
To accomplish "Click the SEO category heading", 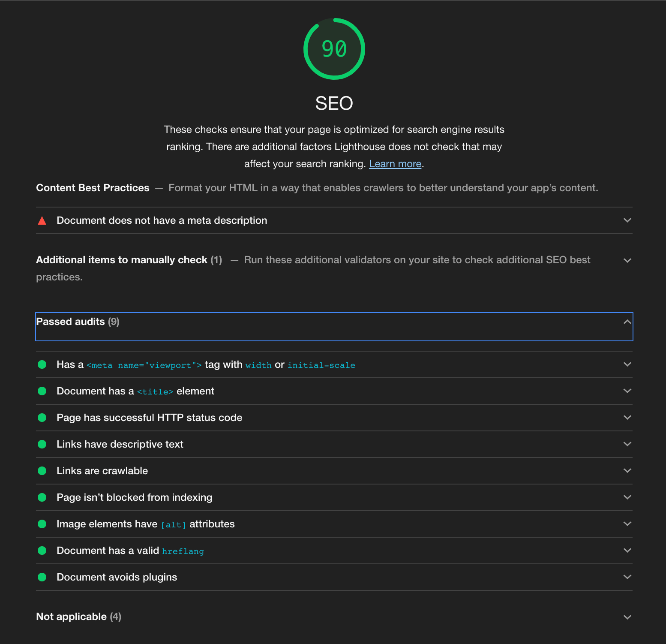I will click(x=334, y=103).
